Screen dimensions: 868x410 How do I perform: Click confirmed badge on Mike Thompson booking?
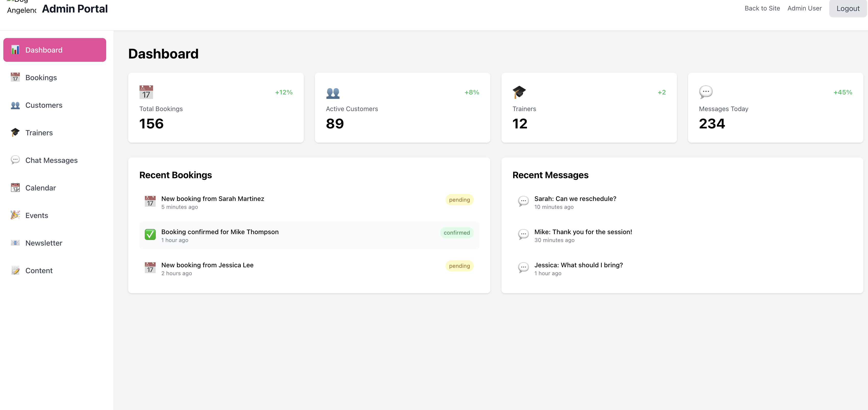tap(456, 233)
